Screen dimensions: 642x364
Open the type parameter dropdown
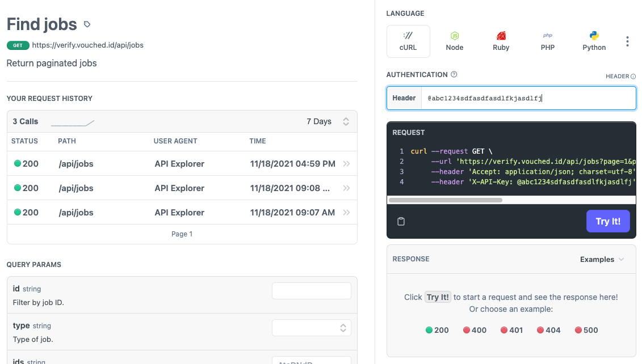coord(312,328)
